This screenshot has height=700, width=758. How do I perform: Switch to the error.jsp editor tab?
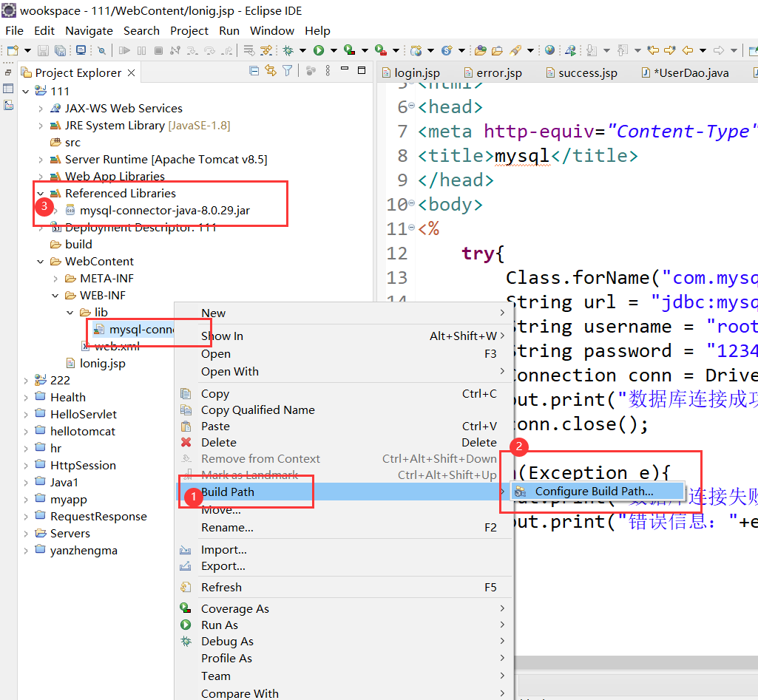pyautogui.click(x=493, y=73)
